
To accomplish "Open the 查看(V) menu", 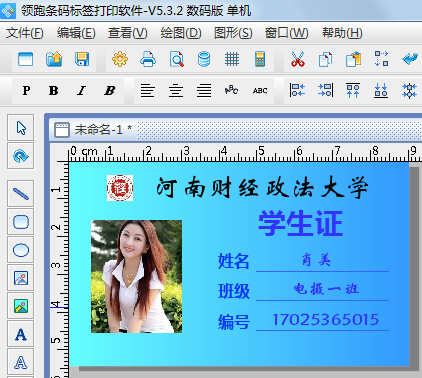I will pyautogui.click(x=128, y=33).
